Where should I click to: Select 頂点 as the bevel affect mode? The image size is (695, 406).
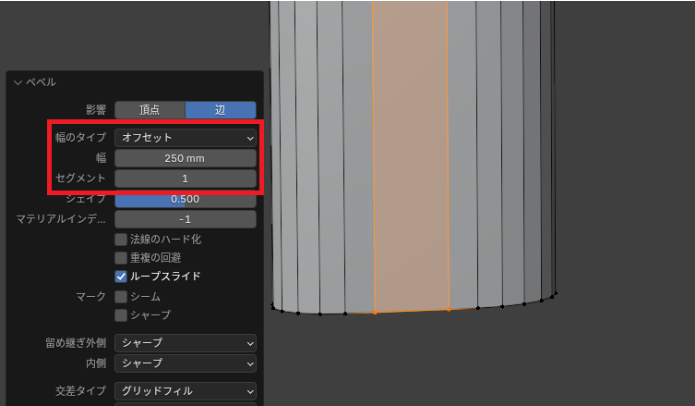[x=149, y=110]
